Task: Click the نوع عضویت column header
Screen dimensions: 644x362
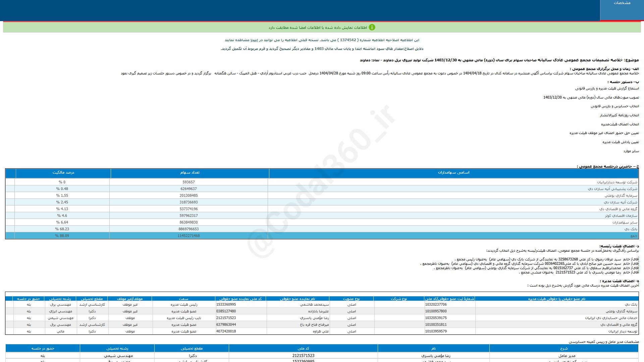Action: (351, 299)
